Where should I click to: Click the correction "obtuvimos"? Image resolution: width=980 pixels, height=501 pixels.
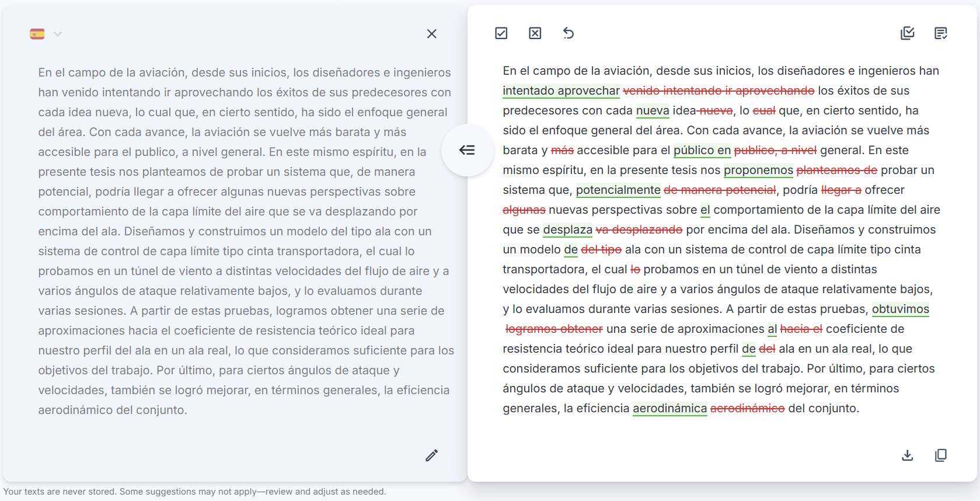[x=900, y=309]
